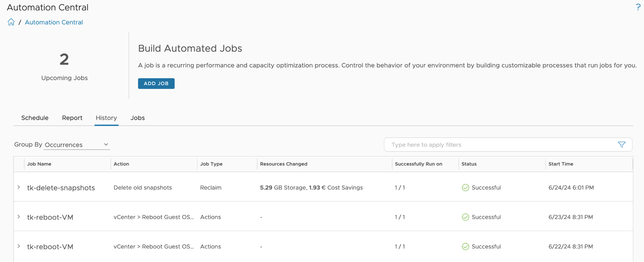Select the Upcoming Jobs label
The image size is (644, 262).
[64, 78]
